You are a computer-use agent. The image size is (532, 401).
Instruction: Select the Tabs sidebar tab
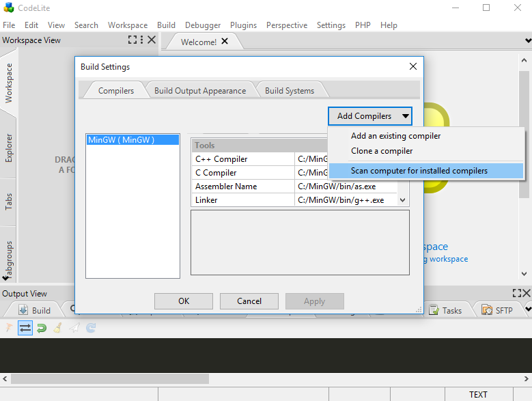coord(8,202)
